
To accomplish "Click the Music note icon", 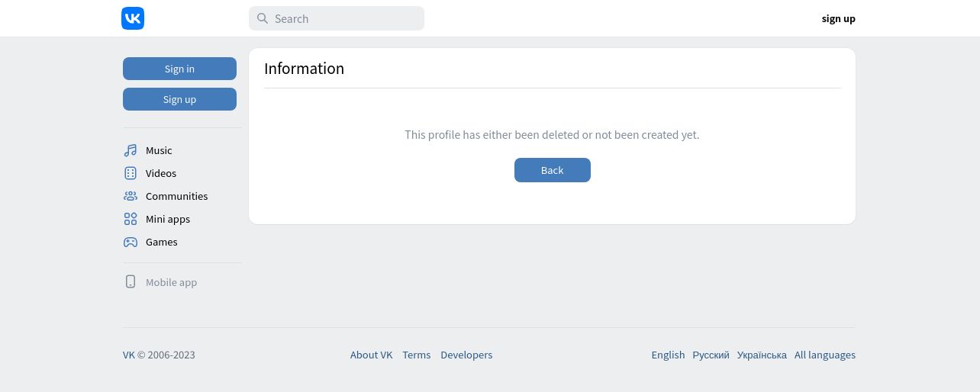I will pos(131,150).
